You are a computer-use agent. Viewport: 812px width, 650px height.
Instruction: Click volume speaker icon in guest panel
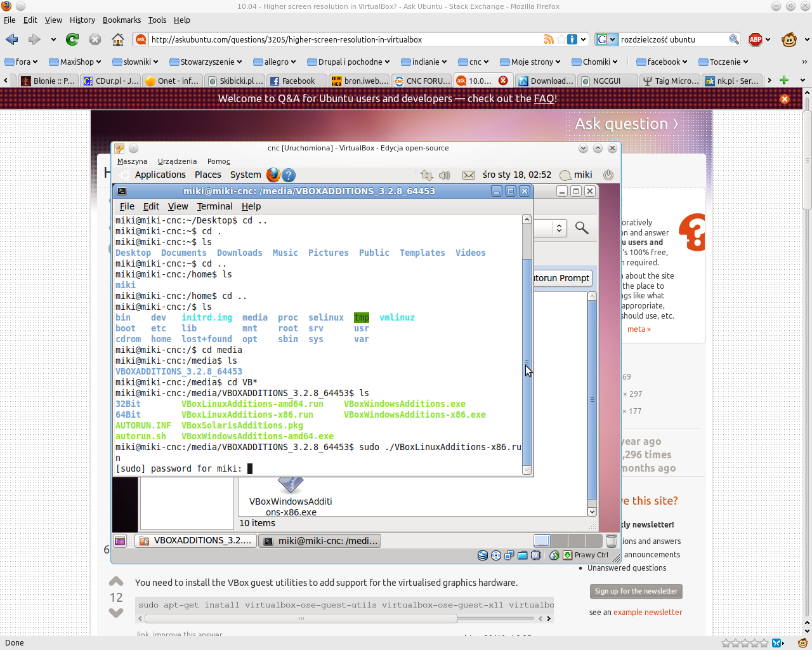tap(445, 175)
